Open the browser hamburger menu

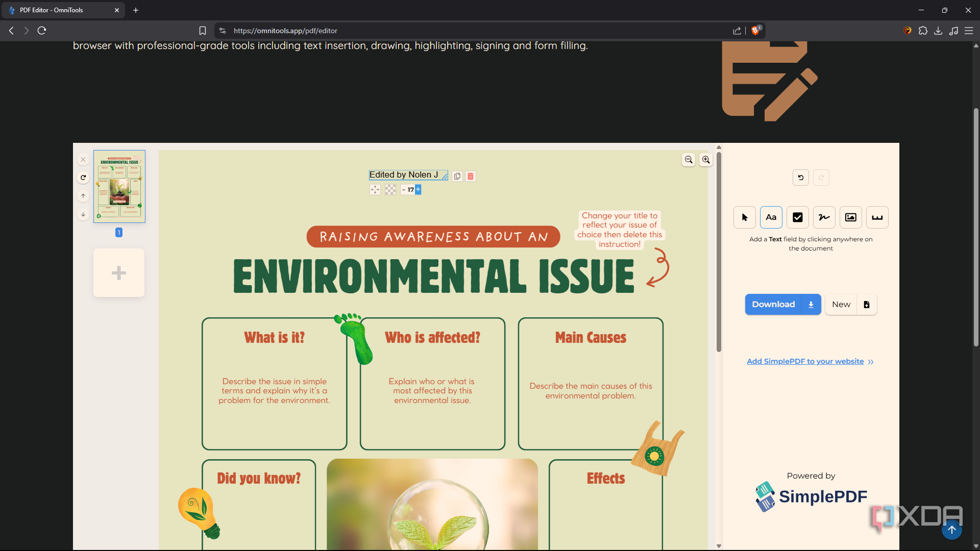pyautogui.click(x=969, y=31)
